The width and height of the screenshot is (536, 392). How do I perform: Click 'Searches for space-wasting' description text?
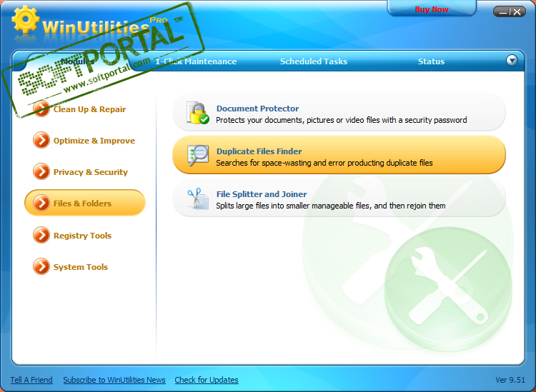click(324, 163)
